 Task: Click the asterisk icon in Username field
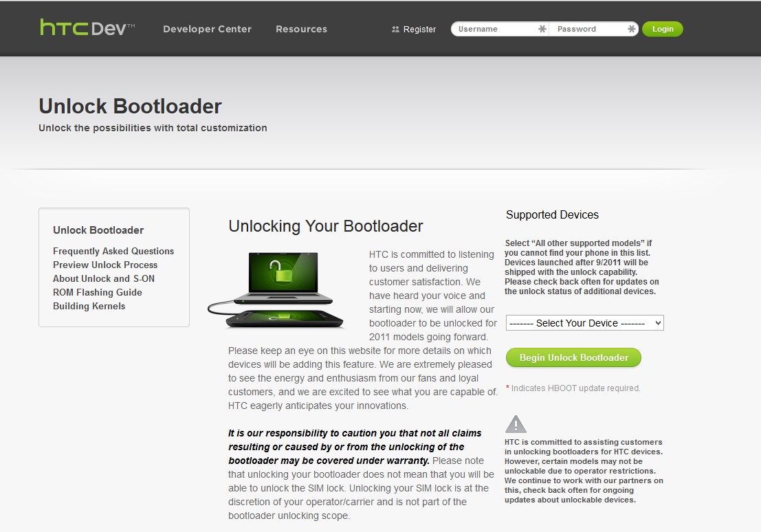[x=542, y=29]
